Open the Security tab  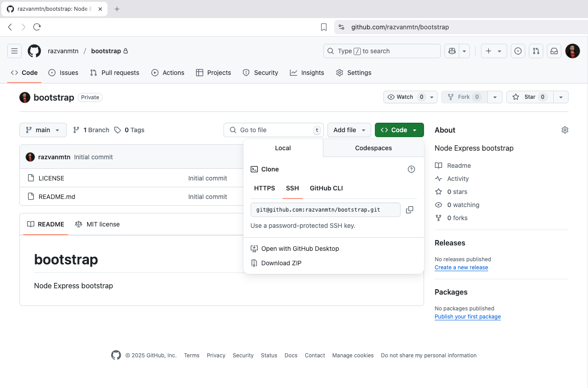click(260, 73)
